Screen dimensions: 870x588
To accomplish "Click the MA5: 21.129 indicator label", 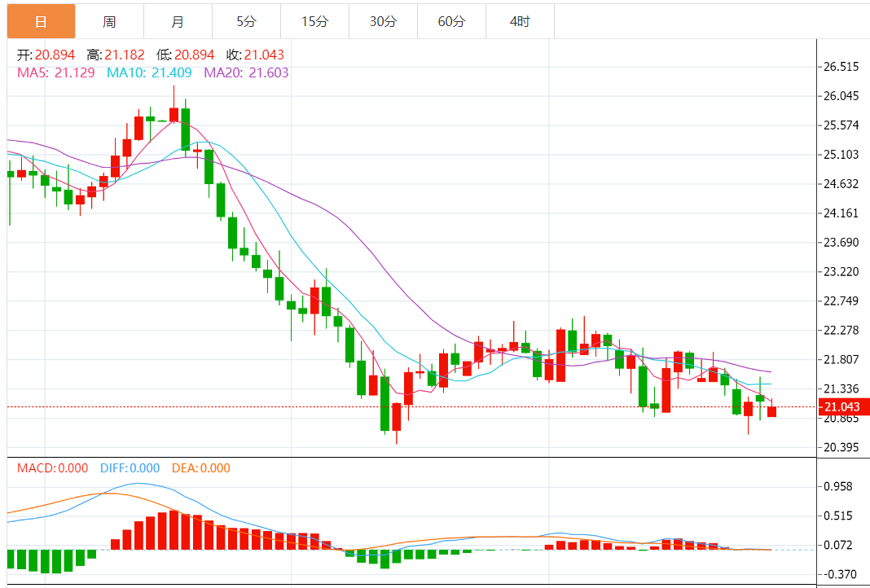I will pyautogui.click(x=55, y=72).
